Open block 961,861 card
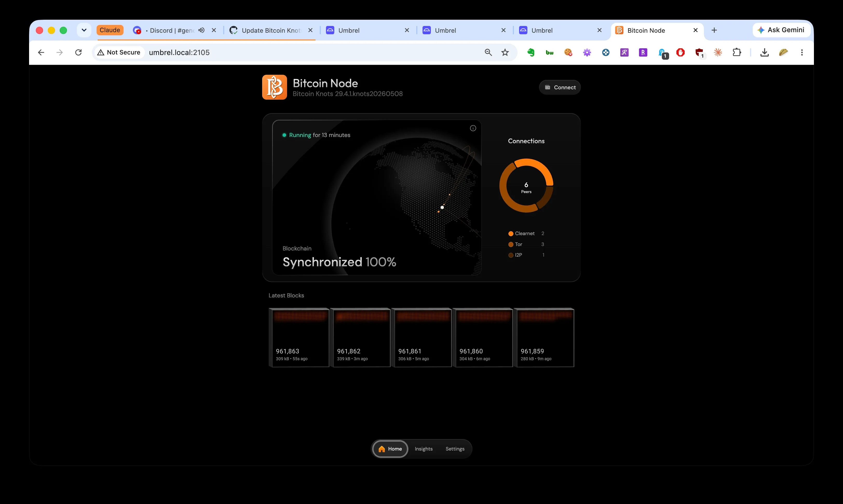Screen dimensions: 843x504 (421, 338)
